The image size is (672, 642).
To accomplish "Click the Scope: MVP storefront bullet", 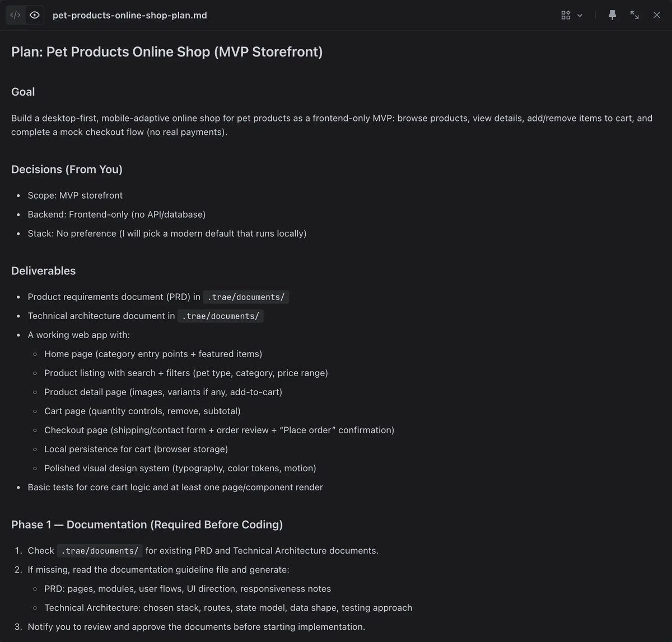I will [75, 195].
